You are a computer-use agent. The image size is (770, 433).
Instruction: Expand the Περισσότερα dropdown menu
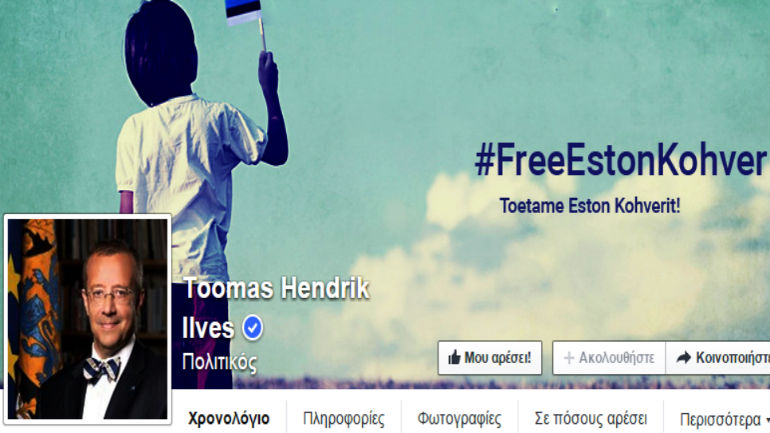(x=723, y=419)
